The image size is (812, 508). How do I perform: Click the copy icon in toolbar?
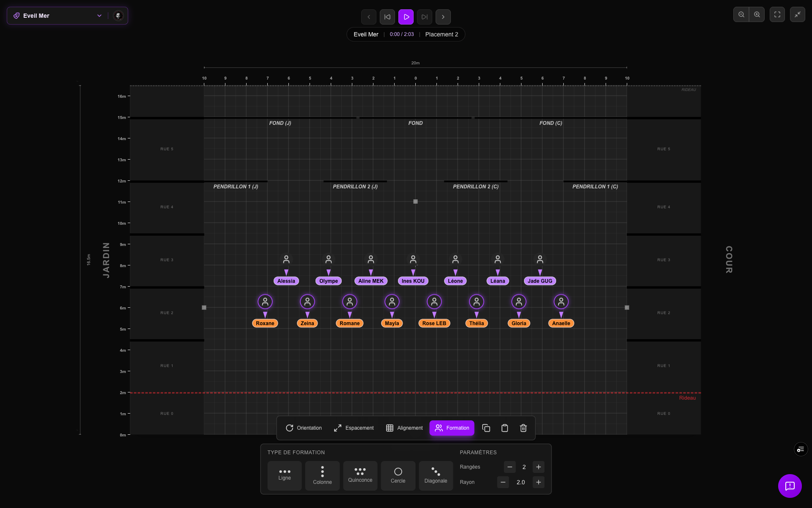pos(486,428)
